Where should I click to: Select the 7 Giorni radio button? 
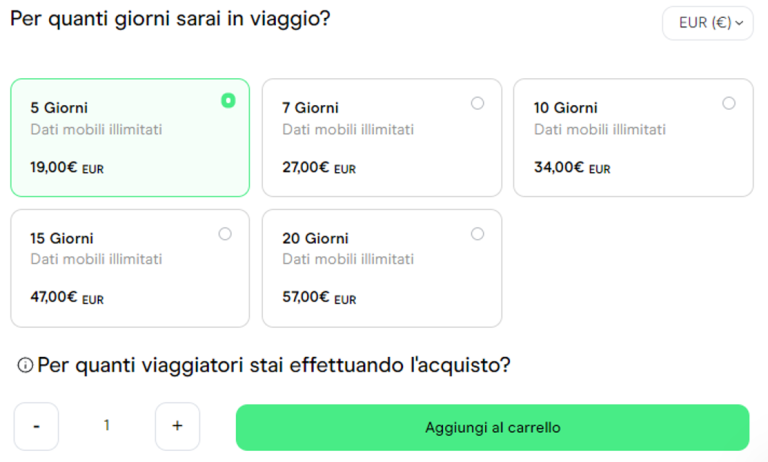(x=477, y=103)
